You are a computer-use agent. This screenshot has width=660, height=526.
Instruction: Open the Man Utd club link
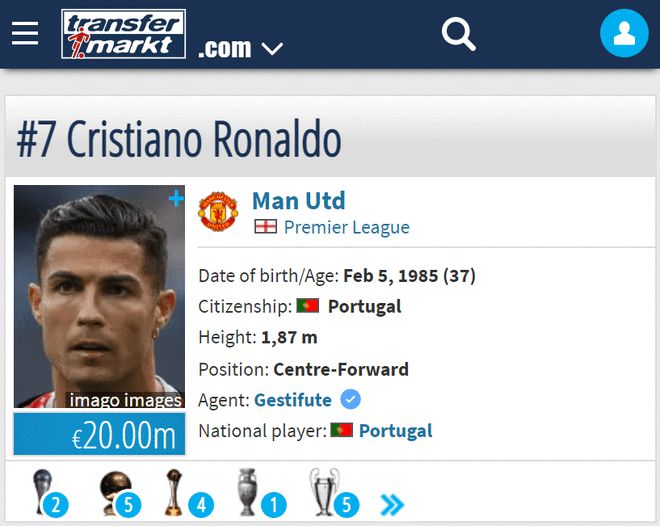click(x=298, y=201)
